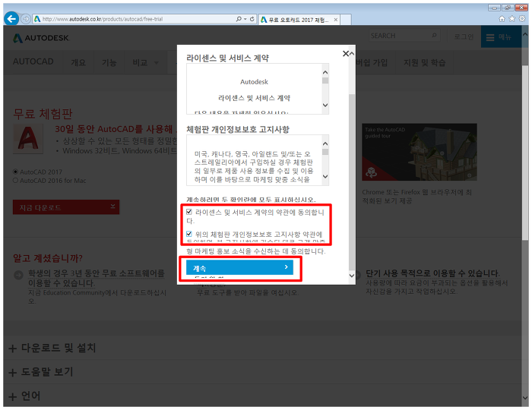Viewport: 532px width, 410px height.
Task: Open the 기능 nav tab
Action: pyautogui.click(x=109, y=63)
